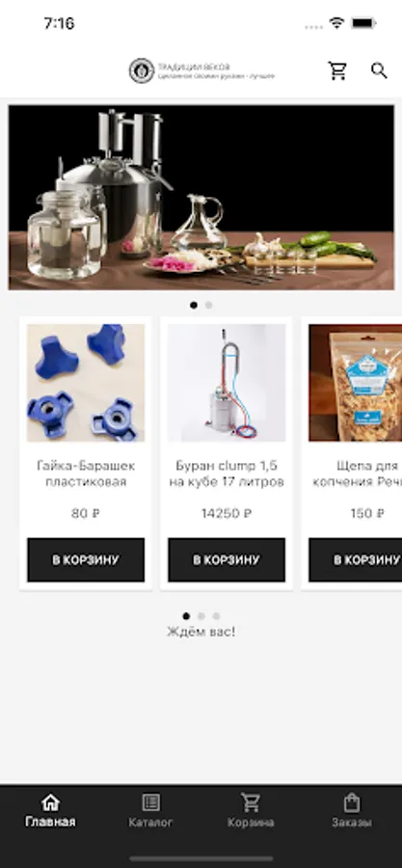Check the Wi-Fi status icon
402x868 pixels.
336,23
